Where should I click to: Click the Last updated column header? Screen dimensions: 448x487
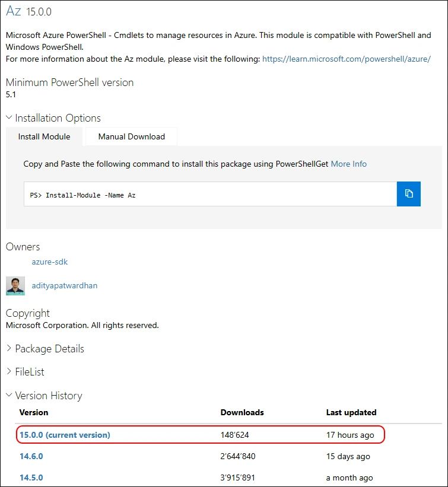pos(351,412)
